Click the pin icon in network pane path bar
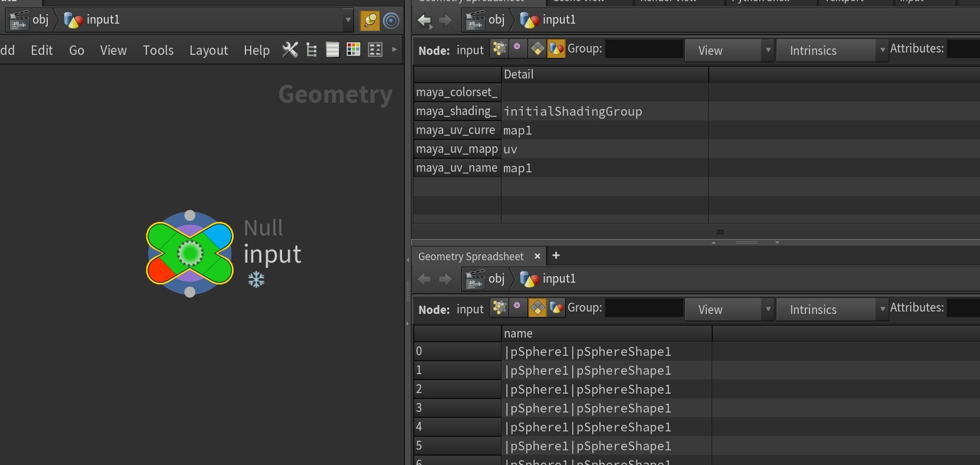The height and width of the screenshot is (465, 980). (x=370, y=21)
